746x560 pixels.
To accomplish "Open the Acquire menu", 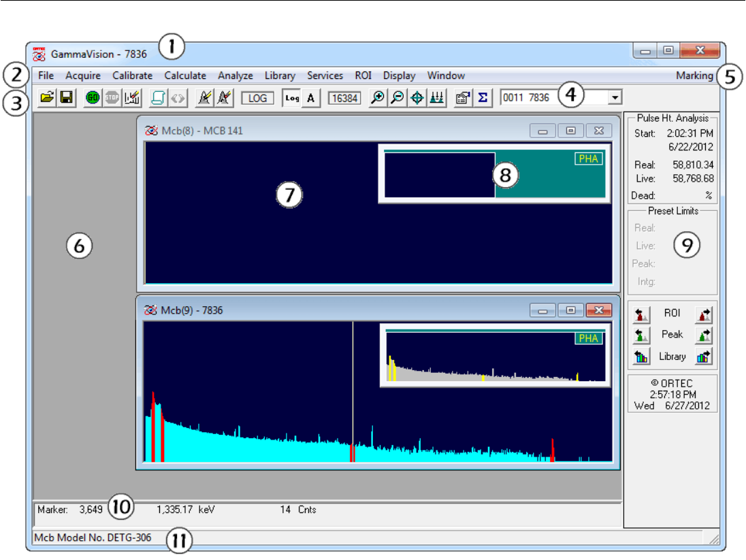I will [83, 76].
